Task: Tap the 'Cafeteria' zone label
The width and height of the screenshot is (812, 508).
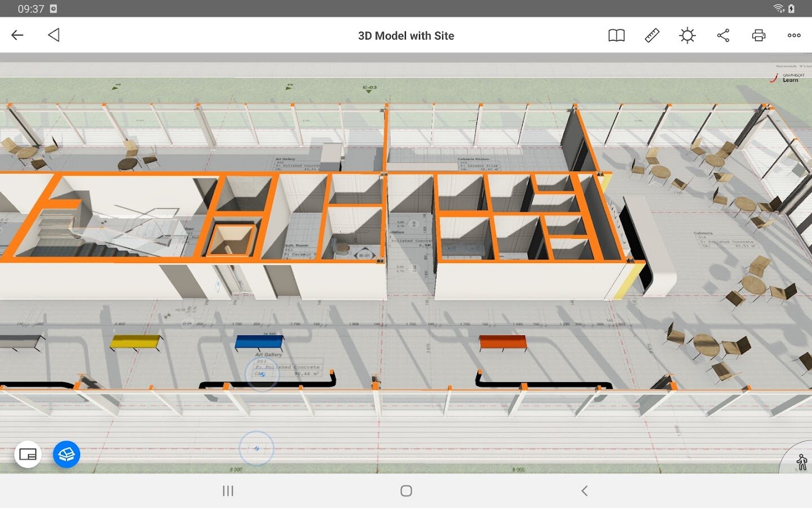Action: pyautogui.click(x=703, y=233)
